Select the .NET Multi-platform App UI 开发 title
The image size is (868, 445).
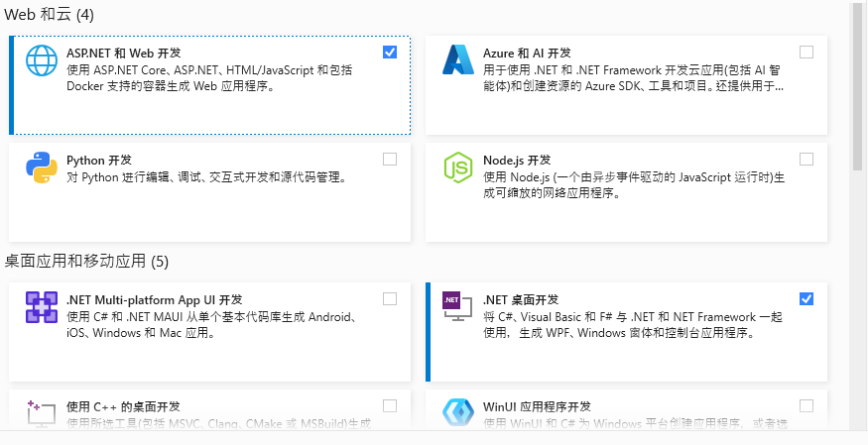coord(155,300)
